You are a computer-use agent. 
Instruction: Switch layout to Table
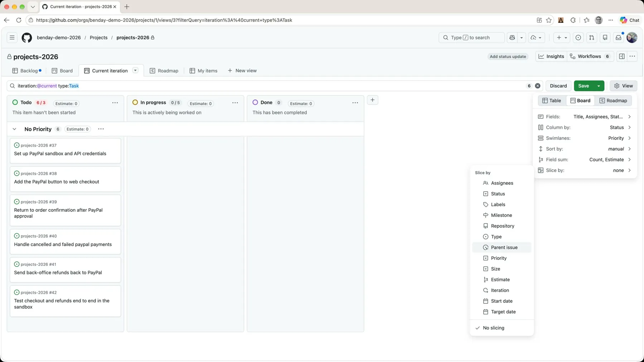[x=552, y=101]
